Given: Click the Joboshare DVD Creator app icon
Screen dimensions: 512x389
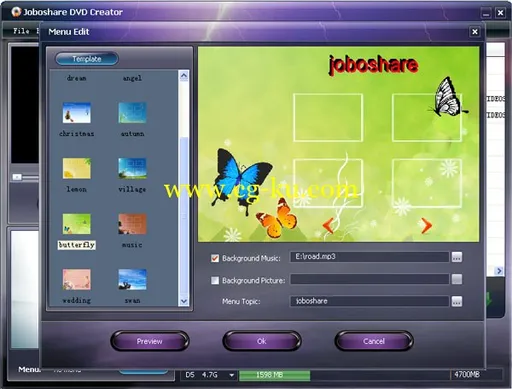Looking at the screenshot, I should pos(16,12).
